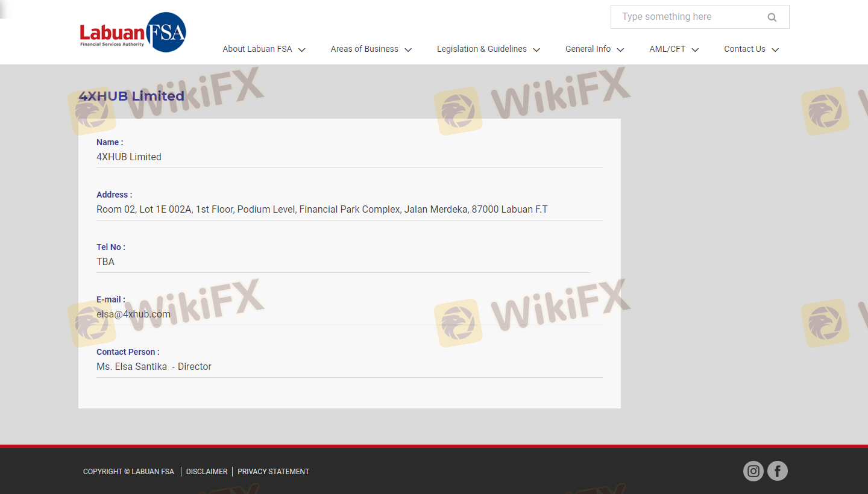Open the Facebook page icon

(x=777, y=471)
